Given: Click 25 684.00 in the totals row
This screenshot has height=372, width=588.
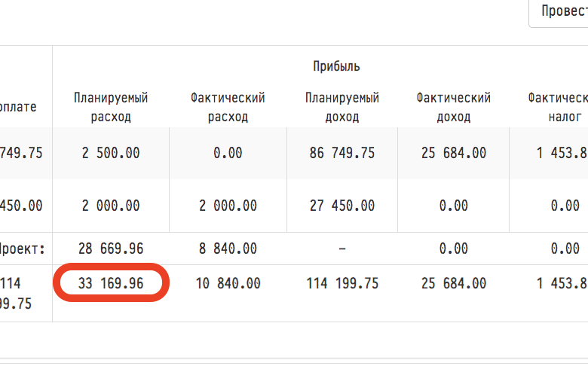Looking at the screenshot, I should click(453, 283).
